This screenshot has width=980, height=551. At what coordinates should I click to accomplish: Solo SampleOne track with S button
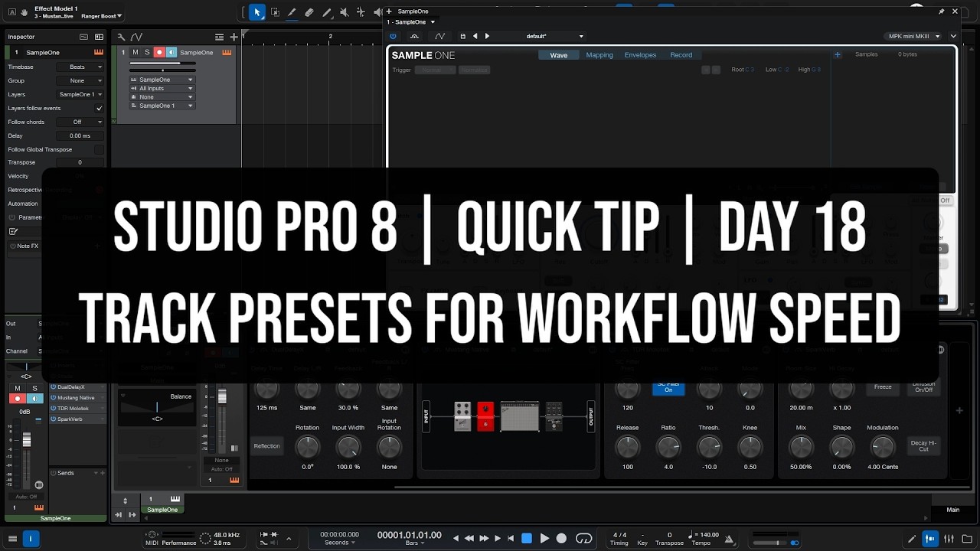click(147, 52)
